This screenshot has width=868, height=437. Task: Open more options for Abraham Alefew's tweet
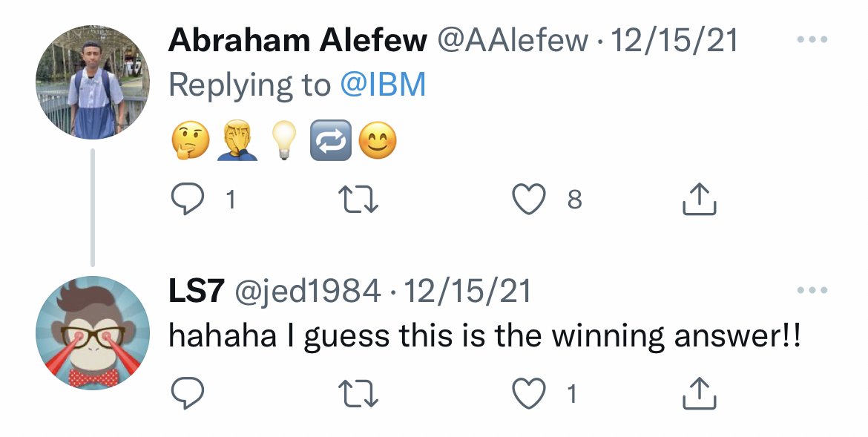tap(812, 40)
